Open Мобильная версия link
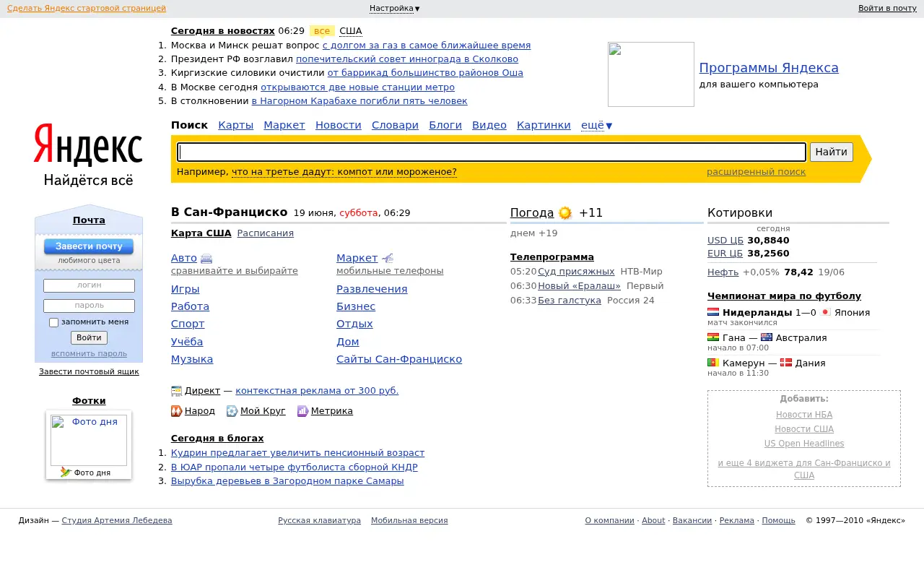 pyautogui.click(x=409, y=520)
